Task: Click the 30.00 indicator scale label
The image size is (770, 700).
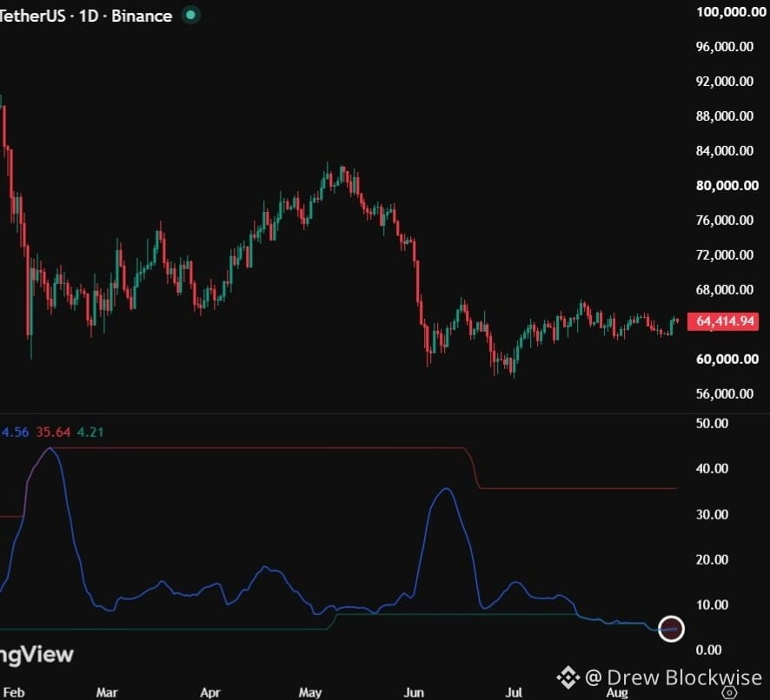Action: (x=712, y=514)
